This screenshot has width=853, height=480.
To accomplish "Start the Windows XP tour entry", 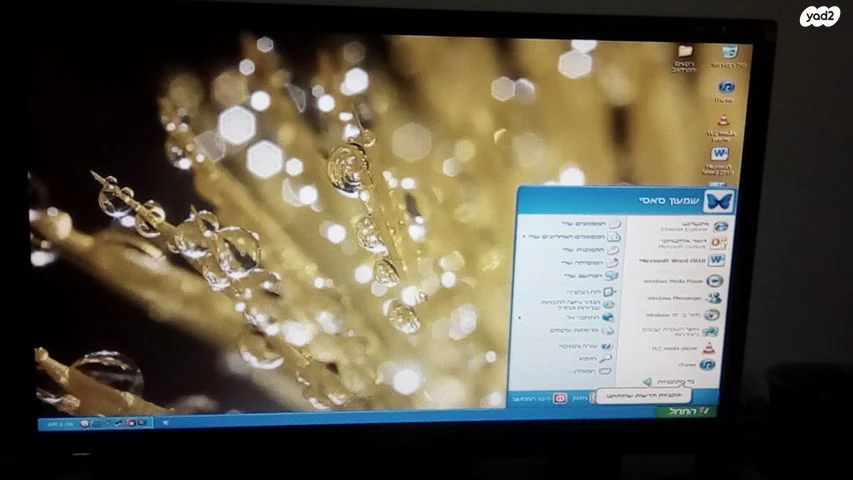I will [x=682, y=315].
